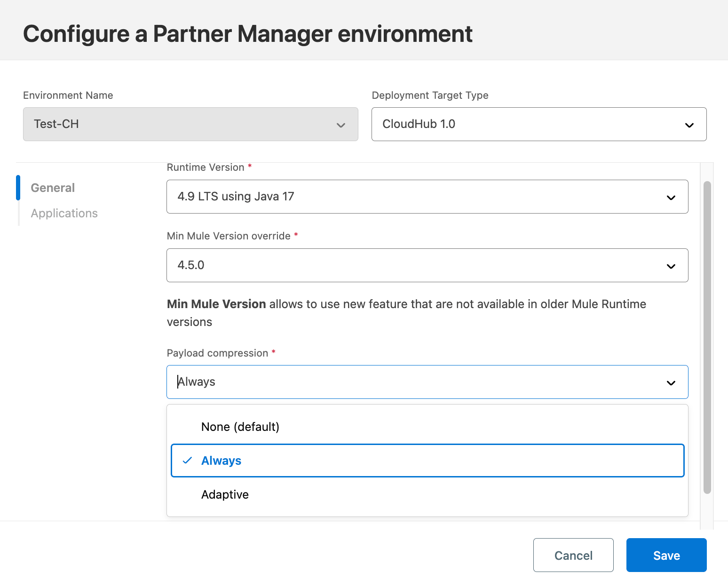728x588 pixels.
Task: Switch to the General tab
Action: (53, 188)
